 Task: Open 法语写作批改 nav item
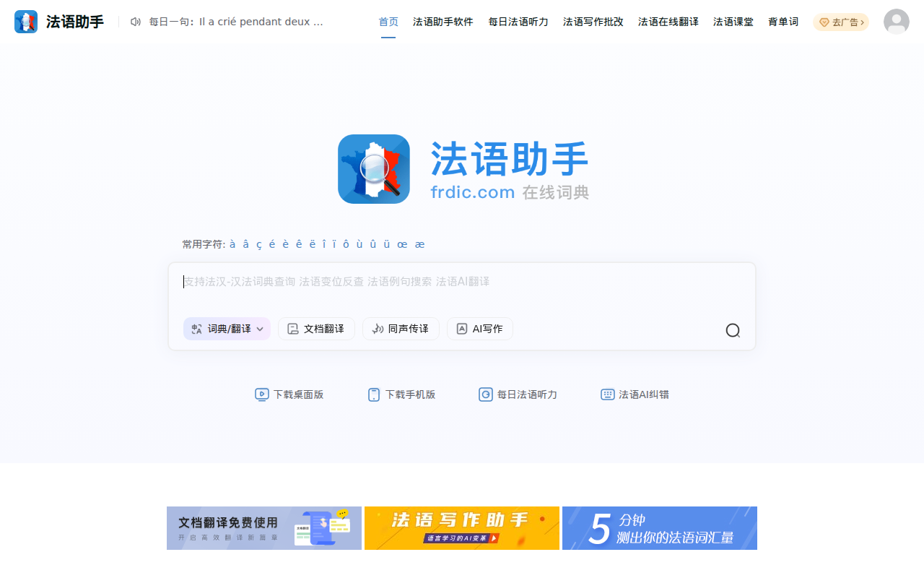point(593,22)
